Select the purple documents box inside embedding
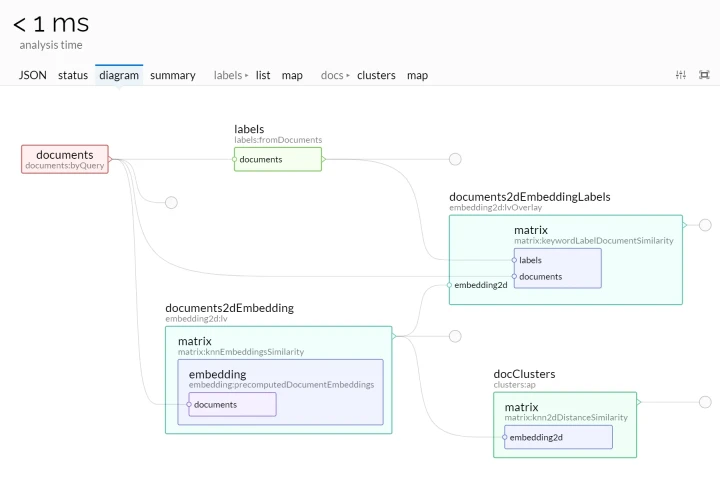Image resolution: width=720 pixels, height=496 pixels. pyautogui.click(x=232, y=404)
